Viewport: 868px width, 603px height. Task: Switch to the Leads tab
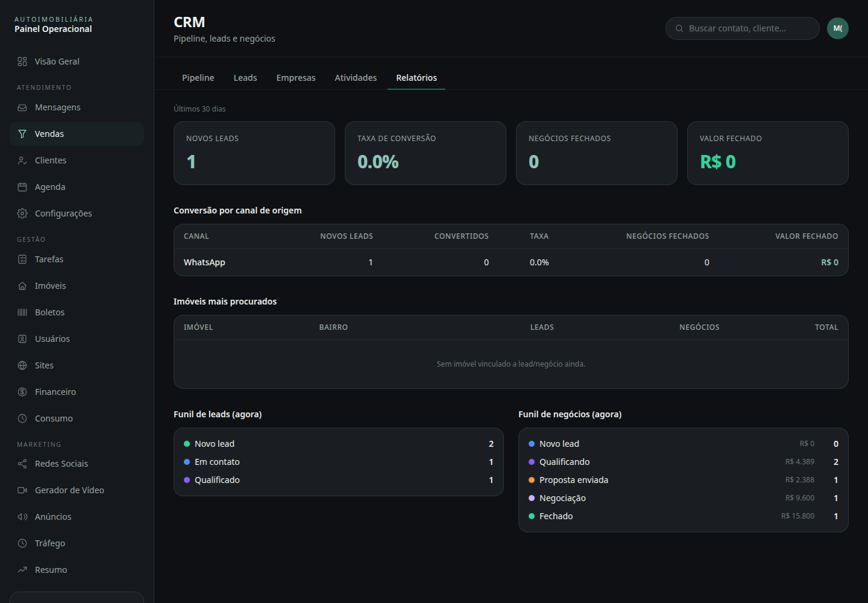[x=245, y=78]
